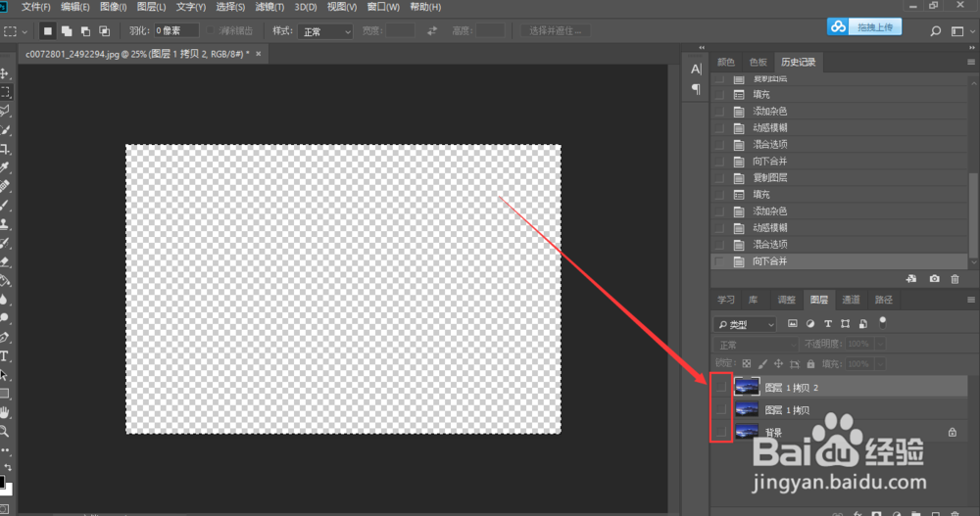Switch to the 路径 tab

point(883,300)
